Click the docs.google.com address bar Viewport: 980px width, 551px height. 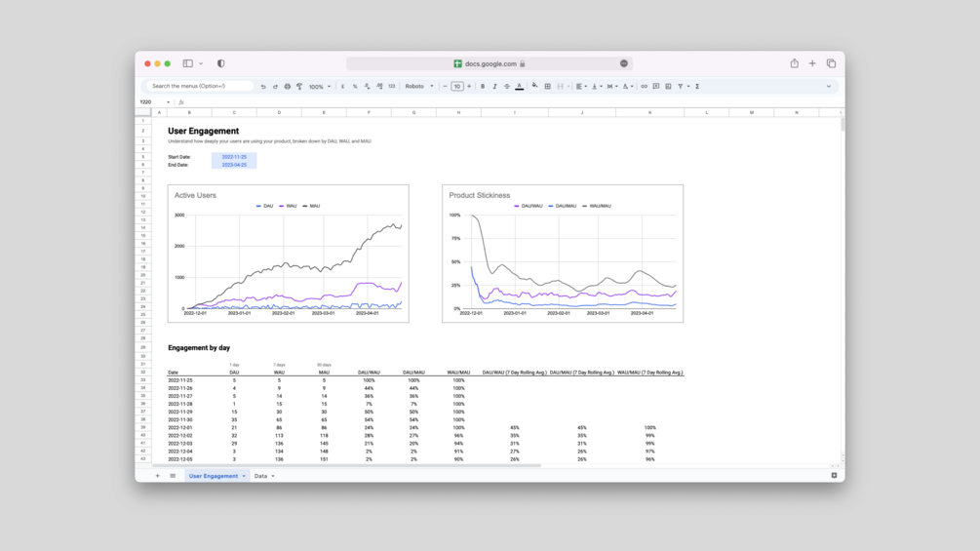click(490, 63)
